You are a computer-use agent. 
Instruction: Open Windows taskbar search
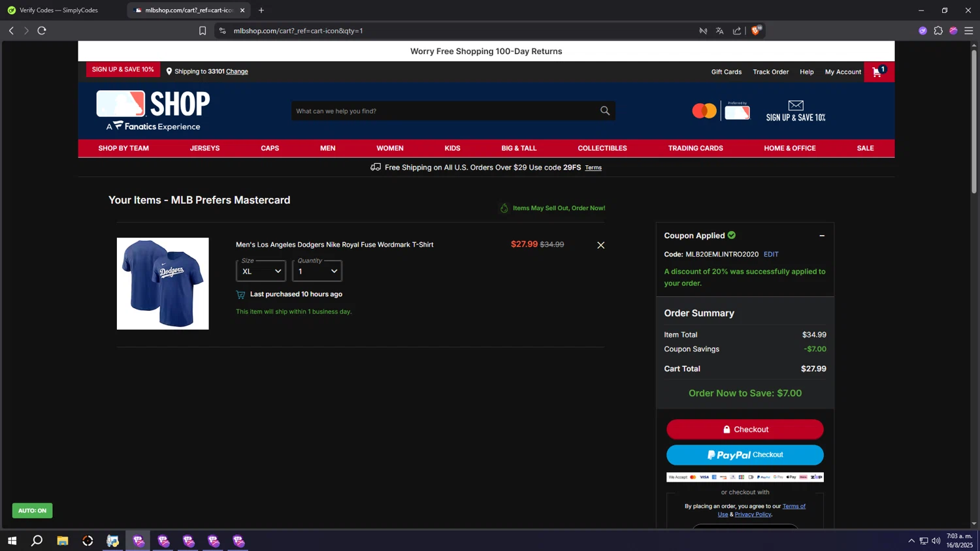tap(37, 541)
